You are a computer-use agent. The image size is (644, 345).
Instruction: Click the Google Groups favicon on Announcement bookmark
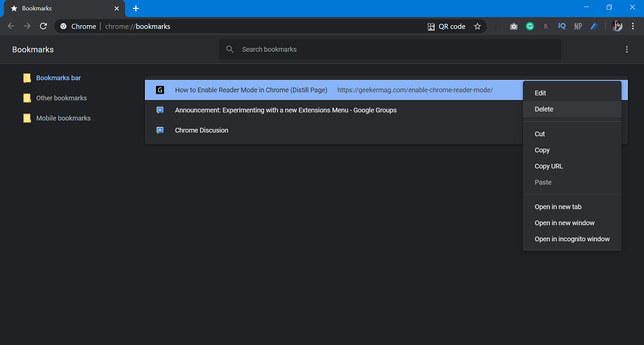click(x=160, y=110)
